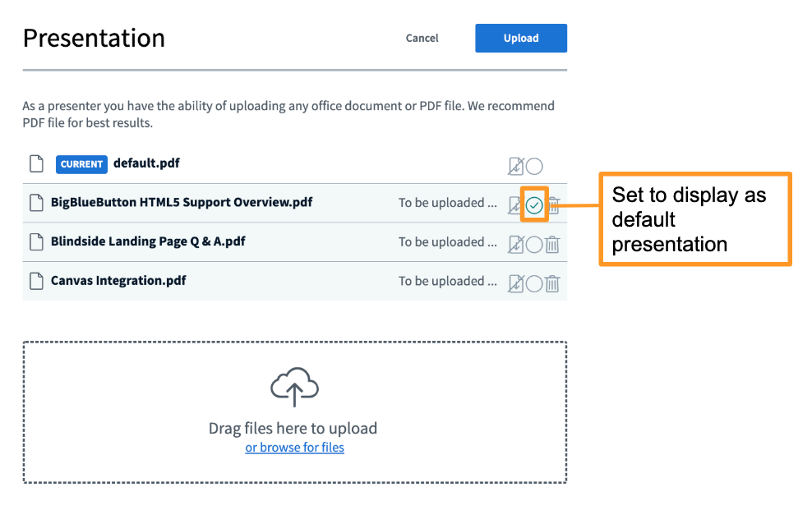Screen dimensions: 812x510
Task: Click 'To be uploaded ...' status for Blindside file
Action: pos(448,242)
